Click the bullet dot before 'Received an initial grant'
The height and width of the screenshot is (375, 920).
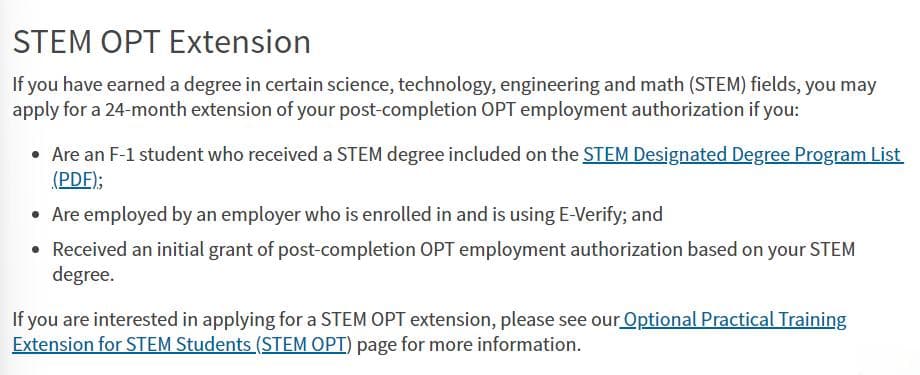37,250
